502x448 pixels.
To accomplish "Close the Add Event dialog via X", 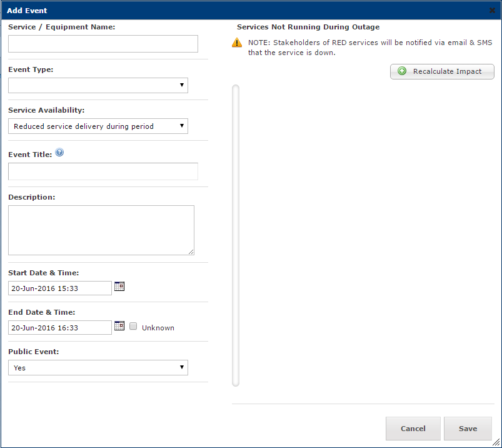I will pyautogui.click(x=492, y=10).
